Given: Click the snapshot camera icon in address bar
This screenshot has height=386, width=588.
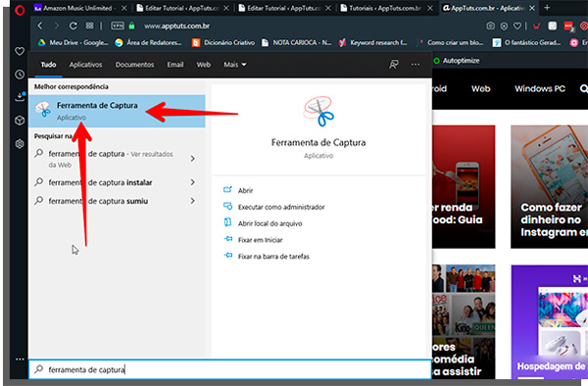Looking at the screenshot, I should click(x=490, y=25).
